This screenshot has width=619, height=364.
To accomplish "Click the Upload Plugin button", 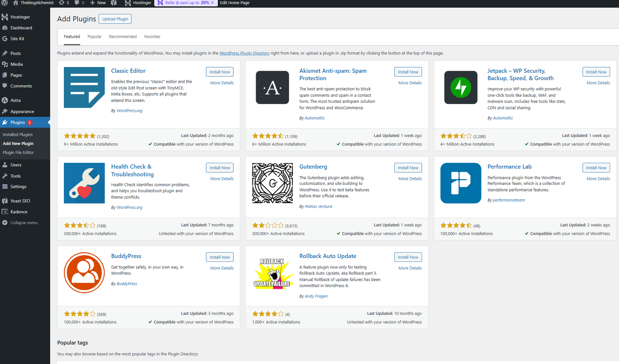I will pos(115,19).
